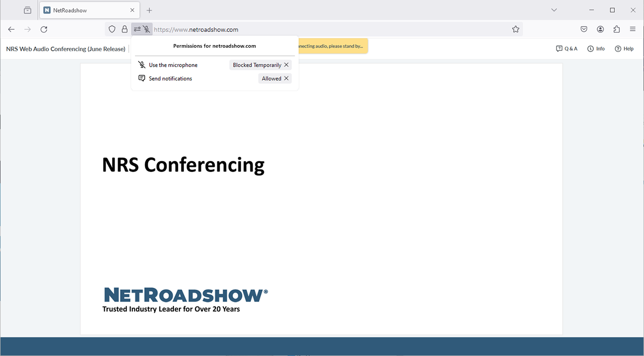644x356 pixels.
Task: Open the Firefox application menu
Action: coord(633,29)
